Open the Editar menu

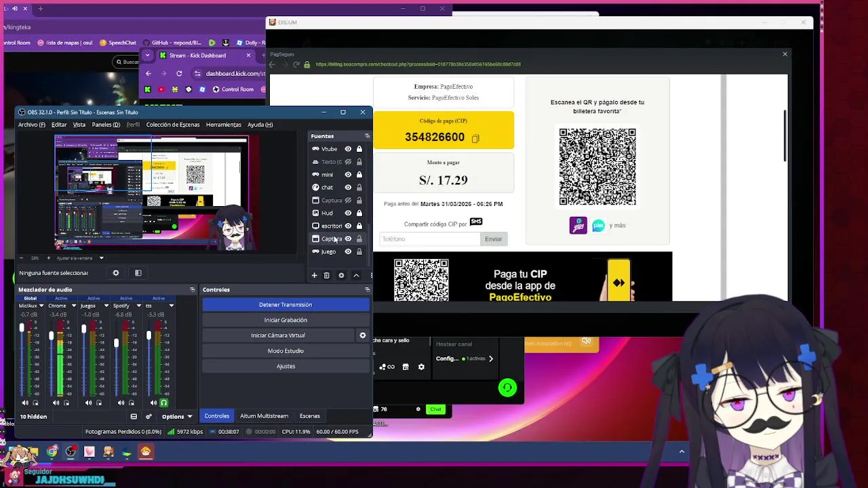tap(59, 125)
